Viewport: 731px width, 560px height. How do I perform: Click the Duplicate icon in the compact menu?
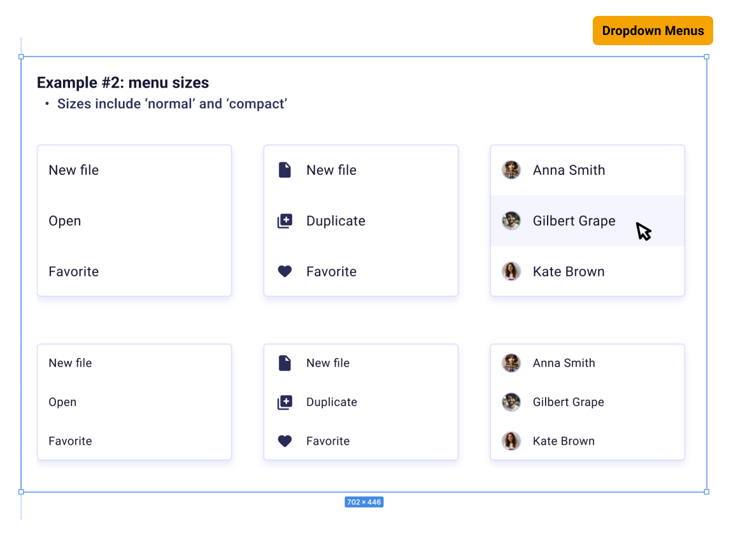(285, 402)
